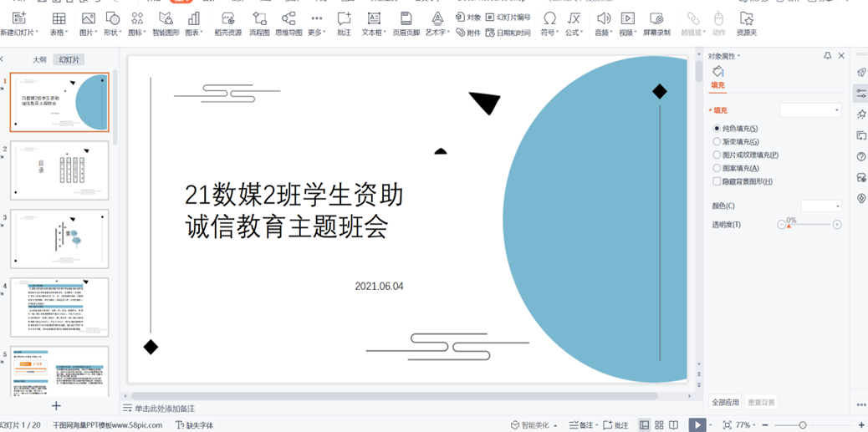Screen dimensions: 868x432
Task: Switch to 大纲 outline tab
Action: click(39, 60)
